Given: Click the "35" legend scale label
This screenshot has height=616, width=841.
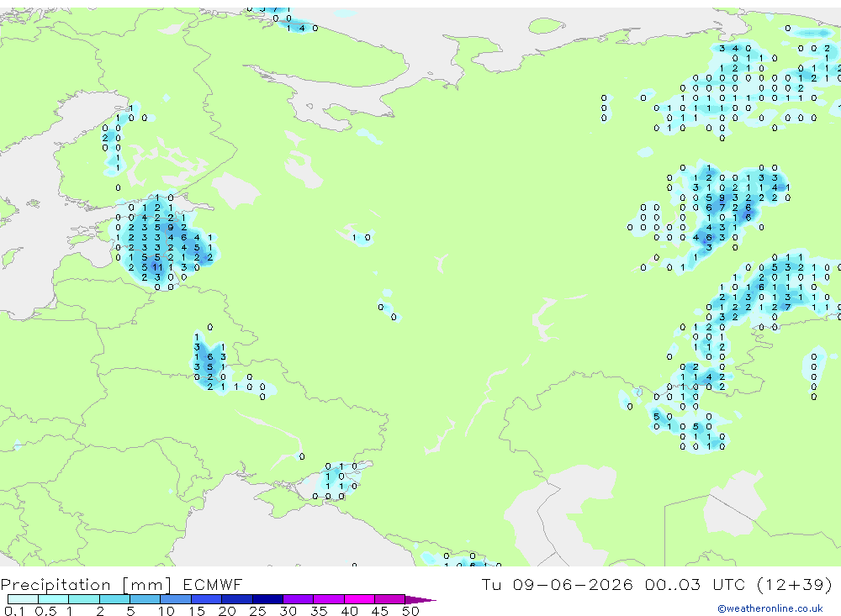Looking at the screenshot, I should (319, 611).
